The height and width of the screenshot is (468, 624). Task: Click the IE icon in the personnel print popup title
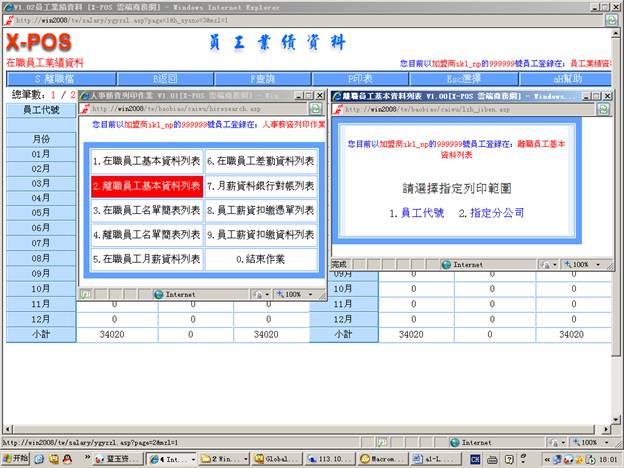coord(86,95)
